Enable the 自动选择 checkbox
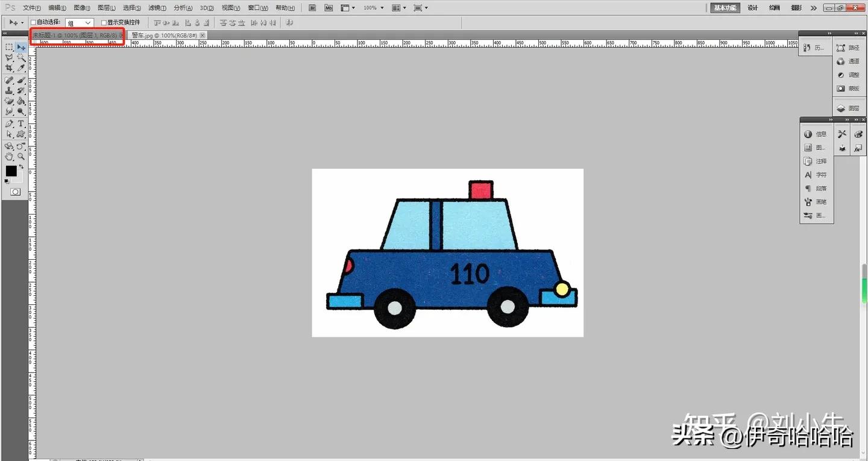 tap(34, 22)
